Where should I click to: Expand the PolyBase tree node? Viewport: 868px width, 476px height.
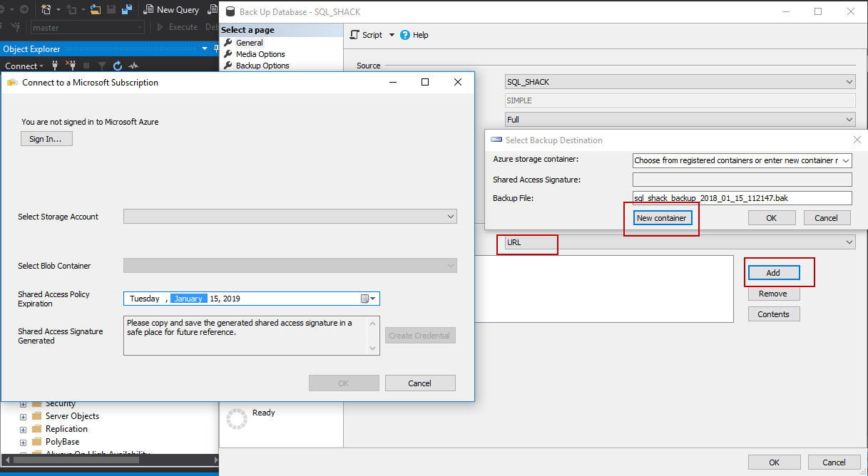[x=24, y=443]
